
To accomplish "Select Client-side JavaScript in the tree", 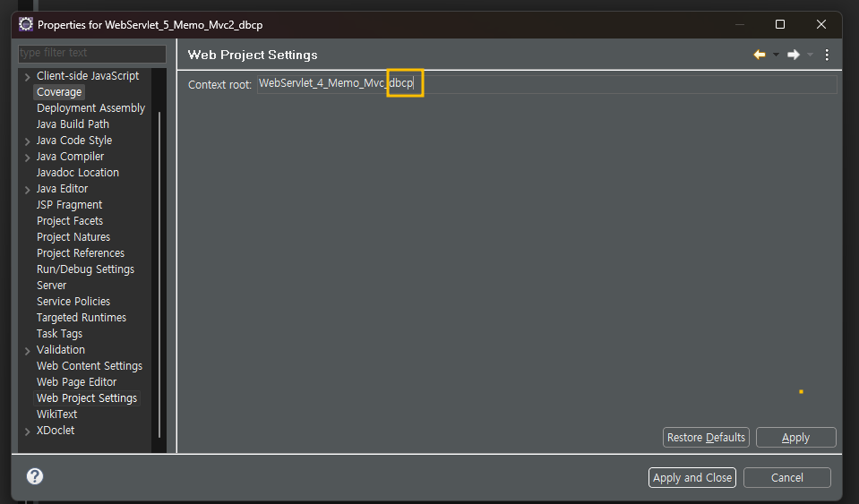I will [x=88, y=76].
